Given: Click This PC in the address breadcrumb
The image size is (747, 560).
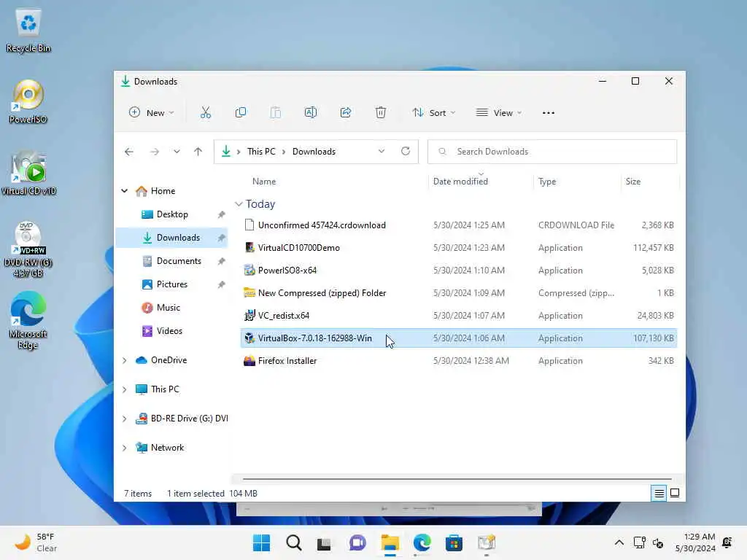Looking at the screenshot, I should point(261,152).
